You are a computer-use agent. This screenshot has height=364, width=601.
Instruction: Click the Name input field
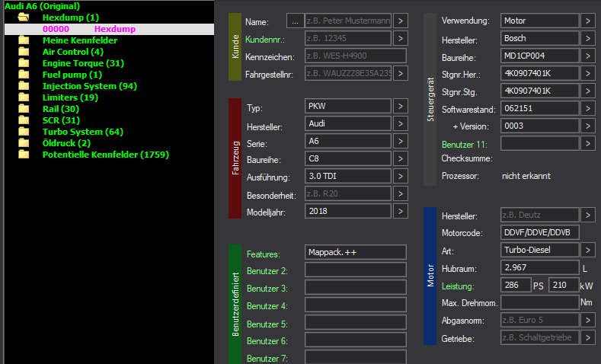pos(348,21)
